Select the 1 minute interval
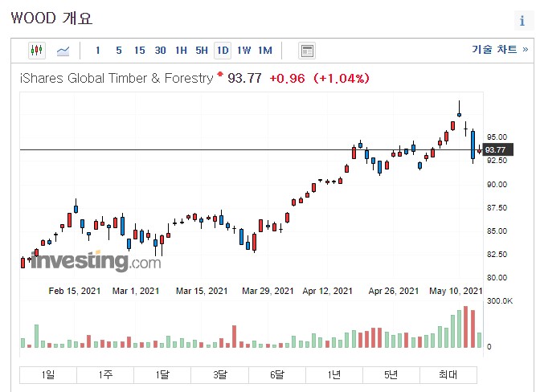536x392 pixels. (98, 51)
